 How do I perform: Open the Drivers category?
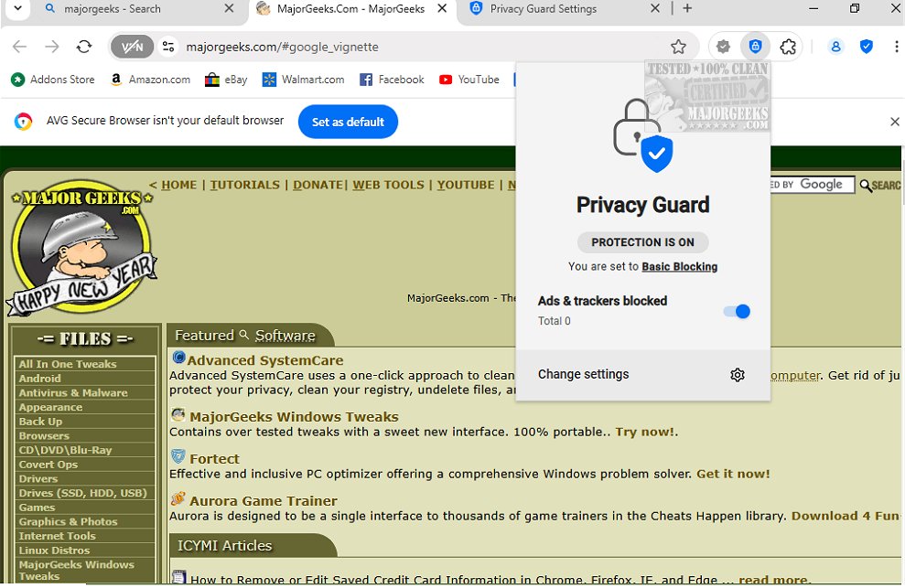[x=85, y=479]
